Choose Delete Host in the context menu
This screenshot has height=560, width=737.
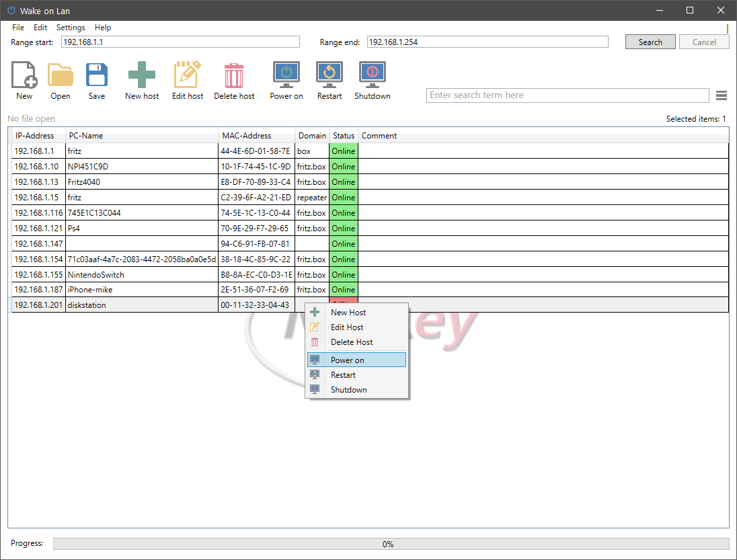pyautogui.click(x=356, y=342)
